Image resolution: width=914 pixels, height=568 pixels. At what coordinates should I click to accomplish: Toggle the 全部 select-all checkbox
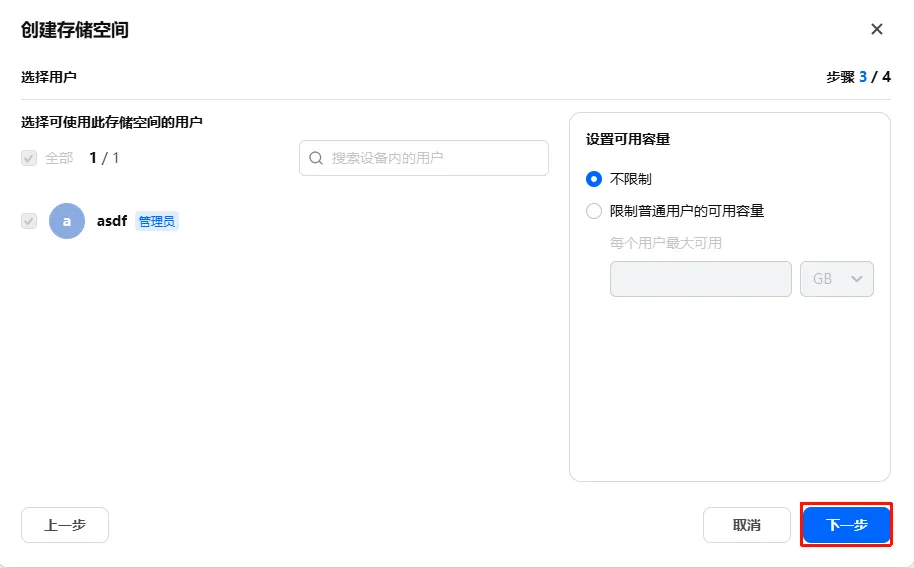[29, 158]
